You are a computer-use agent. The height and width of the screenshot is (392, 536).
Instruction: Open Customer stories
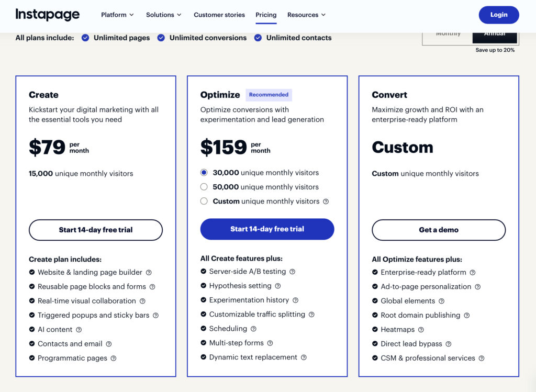click(219, 15)
